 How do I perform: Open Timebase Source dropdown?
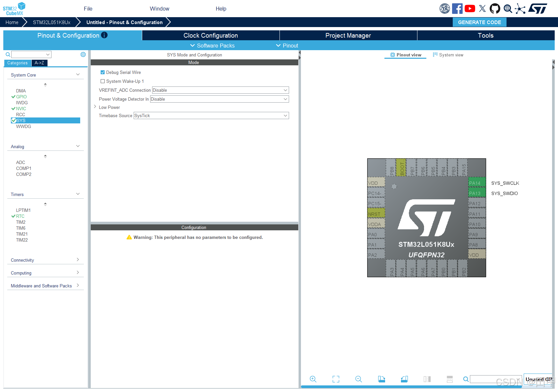pyautogui.click(x=211, y=115)
